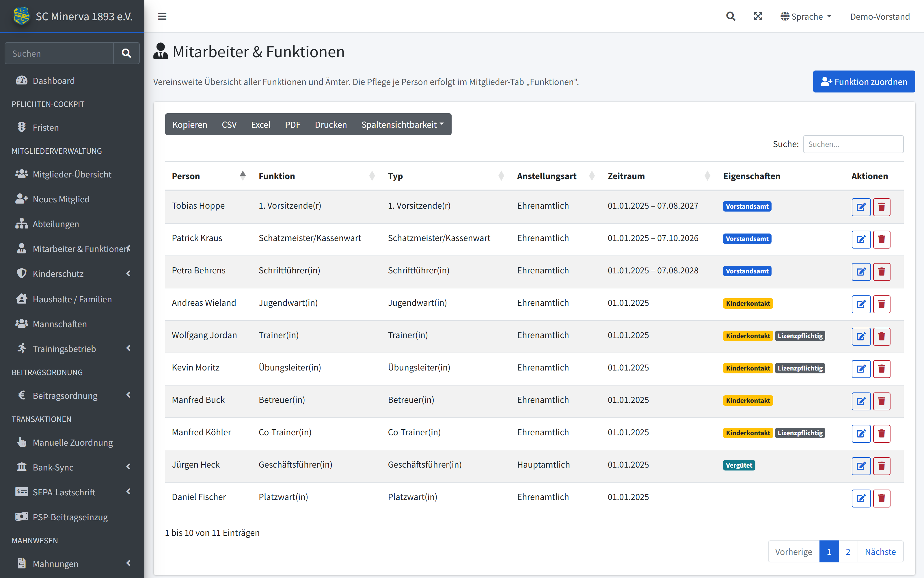Image resolution: width=924 pixels, height=578 pixels.
Task: Open PSP-Beitragseinzug in the sidebar
Action: (x=72, y=517)
